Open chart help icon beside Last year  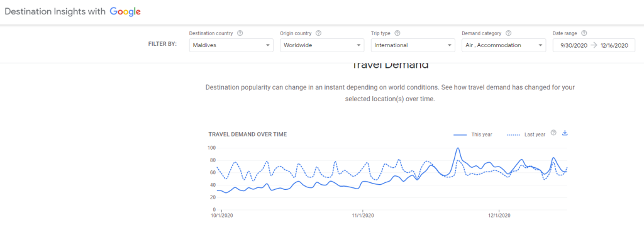(x=553, y=133)
